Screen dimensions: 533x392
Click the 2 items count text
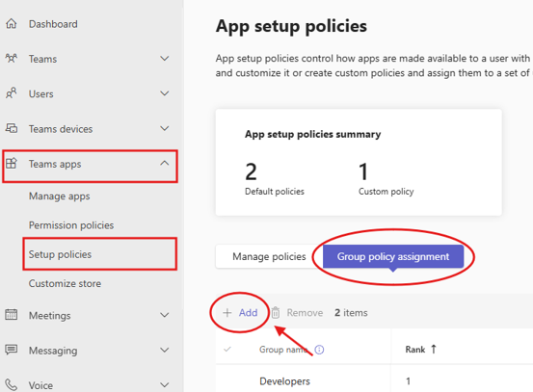tap(351, 312)
